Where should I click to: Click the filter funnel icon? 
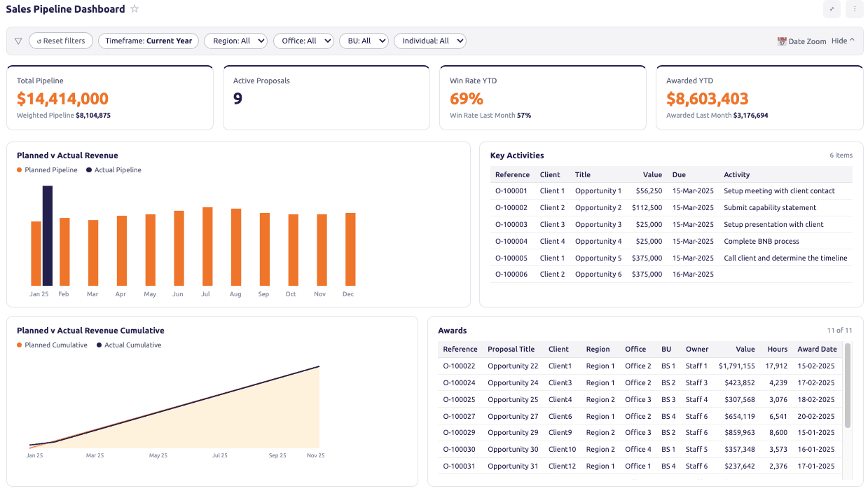point(18,41)
